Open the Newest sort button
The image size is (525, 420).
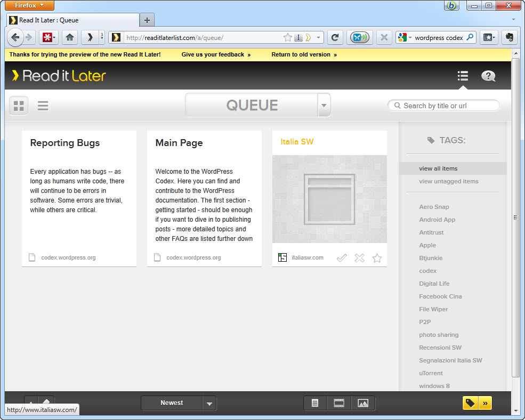[x=172, y=403]
